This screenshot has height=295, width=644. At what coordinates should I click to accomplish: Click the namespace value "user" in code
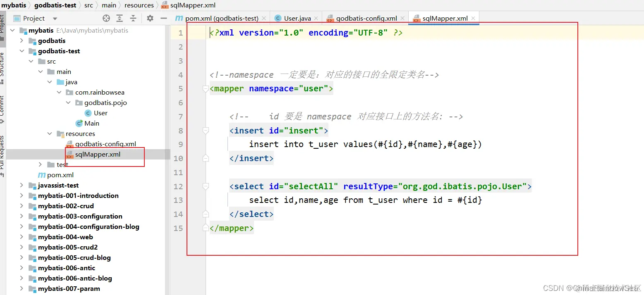click(313, 89)
